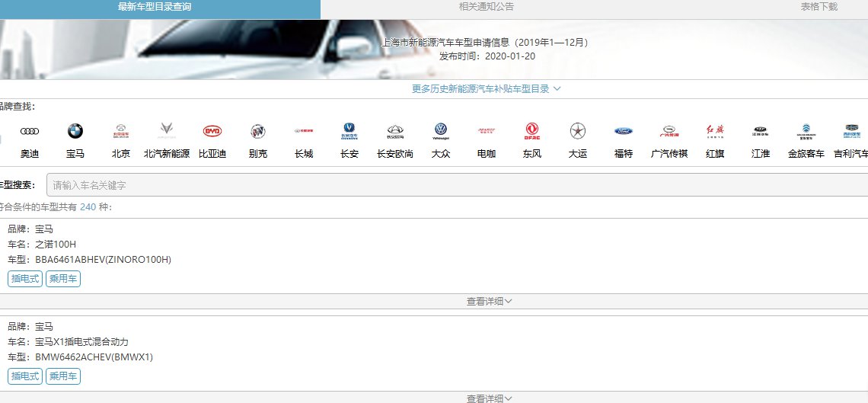868x403 pixels.
Task: Select the Volkswagen (大众) logo
Action: (441, 131)
